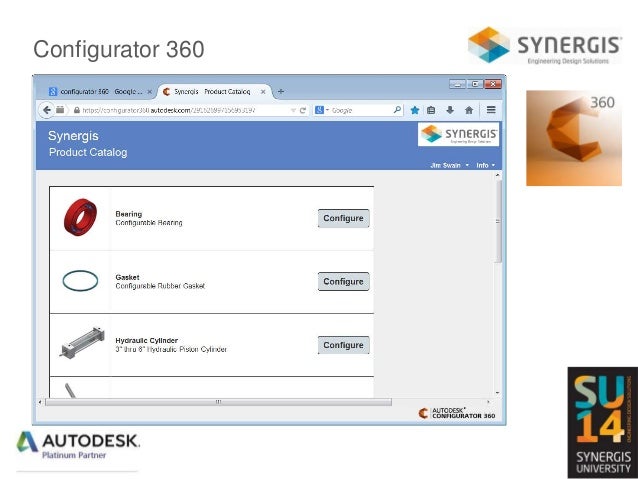Minimize the browser window
Screen dimensions: 638x479
(x=457, y=84)
